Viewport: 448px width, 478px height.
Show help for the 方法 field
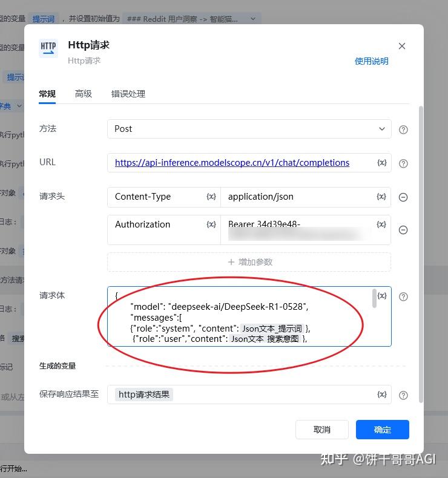[403, 129]
